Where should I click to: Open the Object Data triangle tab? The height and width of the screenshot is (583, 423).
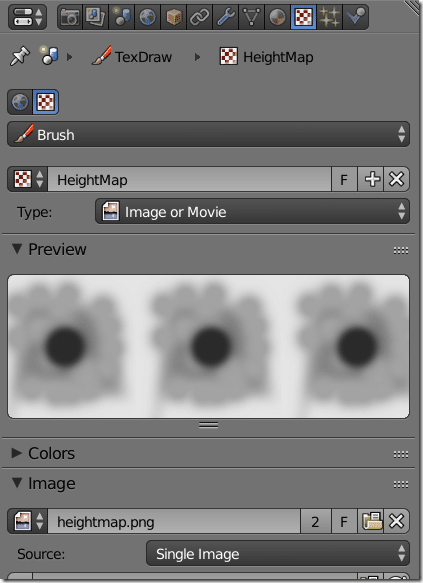[x=252, y=17]
